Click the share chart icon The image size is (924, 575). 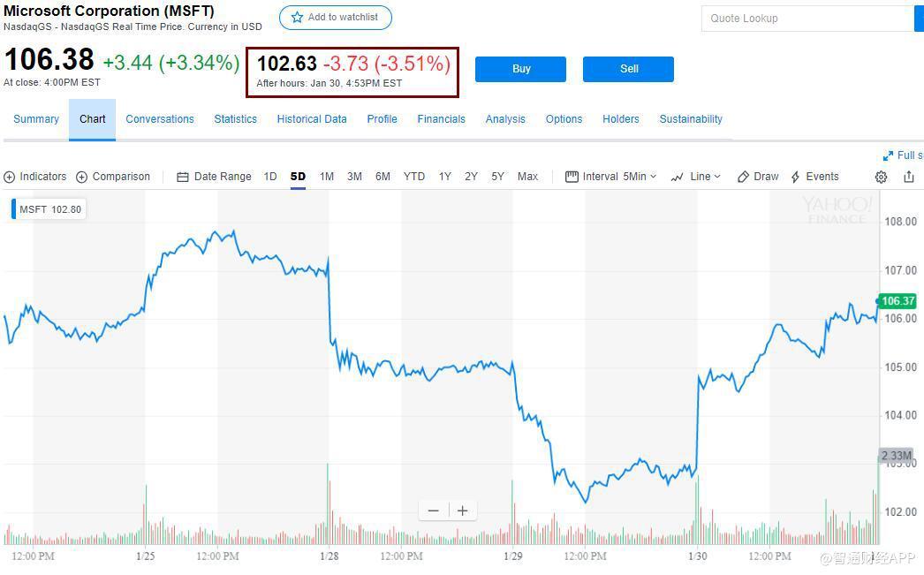click(909, 177)
